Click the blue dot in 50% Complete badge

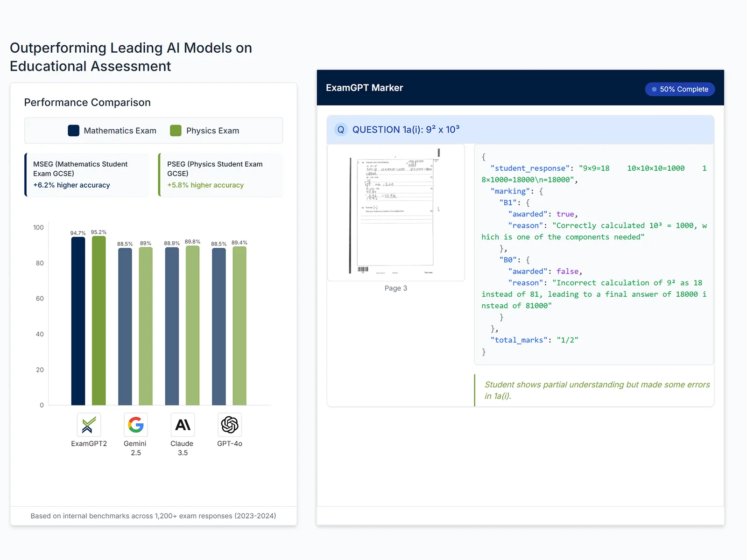click(654, 89)
